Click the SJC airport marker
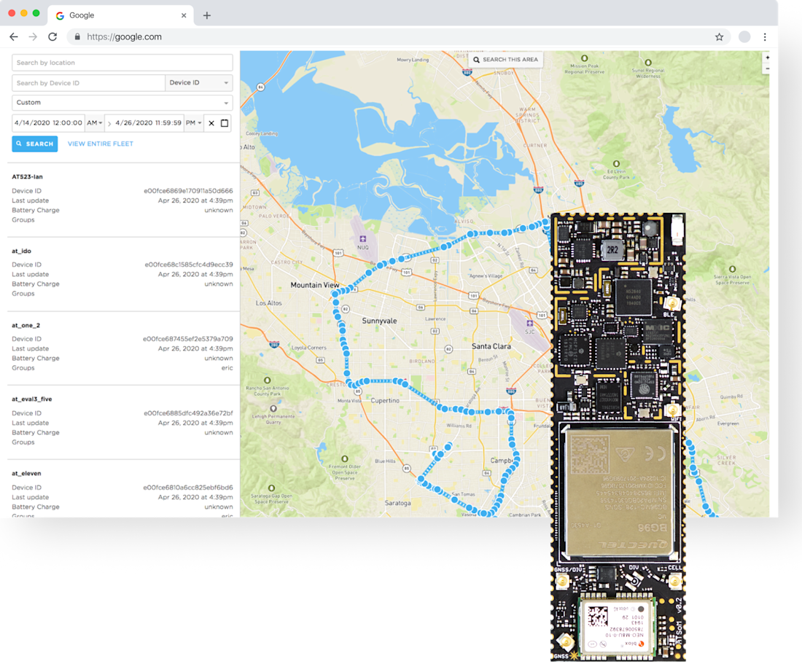Image resolution: width=802 pixels, height=672 pixels. pyautogui.click(x=529, y=323)
